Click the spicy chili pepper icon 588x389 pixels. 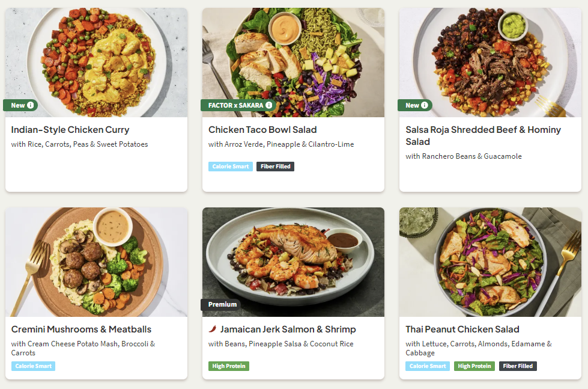pos(212,329)
